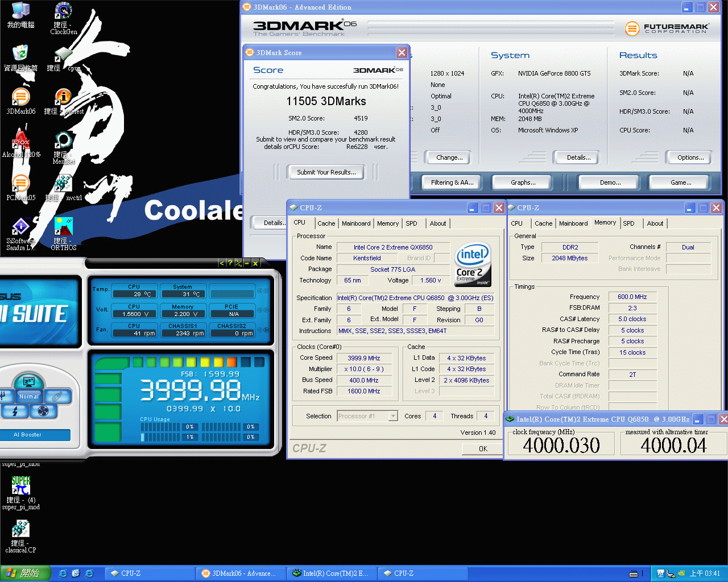The width and height of the screenshot is (728, 582).
Task: Open SPD tab in CPU-Z CPU window
Action: pos(411,223)
